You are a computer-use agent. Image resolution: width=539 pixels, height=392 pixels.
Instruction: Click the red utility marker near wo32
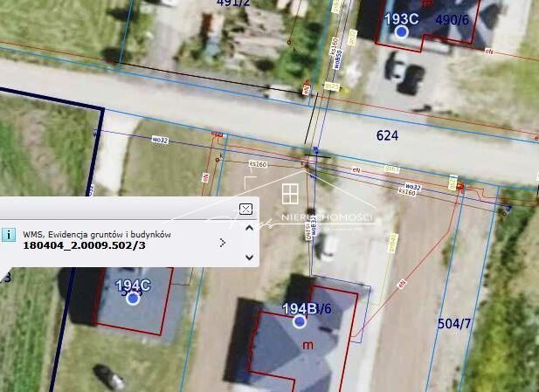tap(217, 134)
